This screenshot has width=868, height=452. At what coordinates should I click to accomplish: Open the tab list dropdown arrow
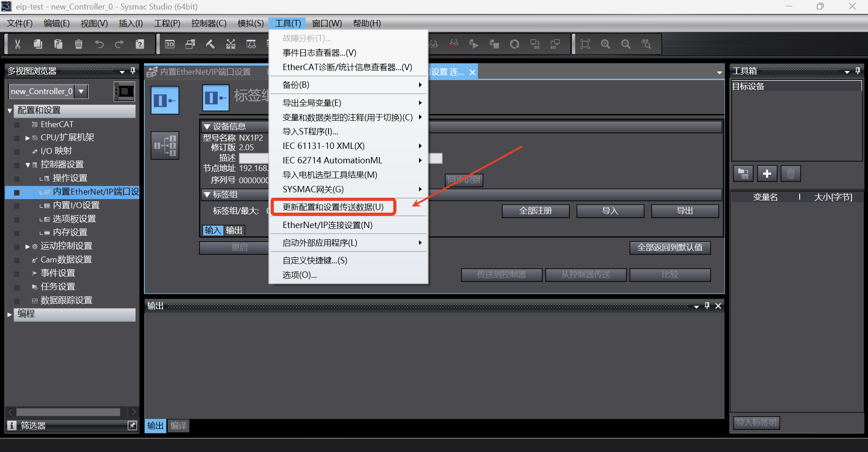(719, 72)
